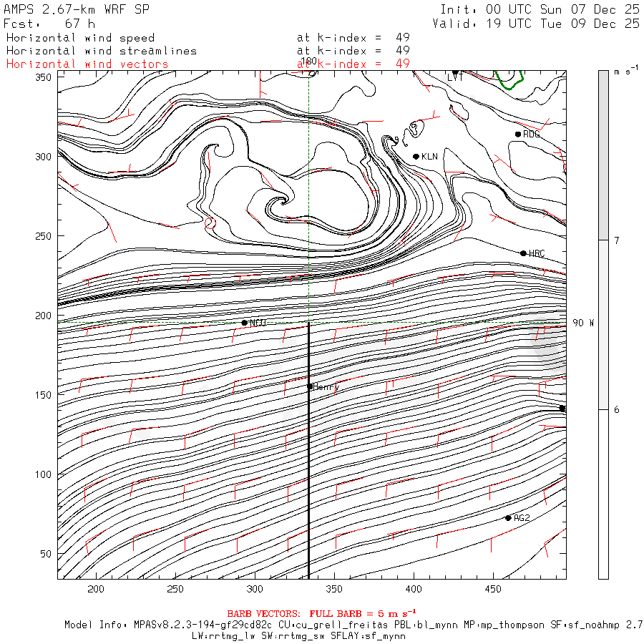644x644 pixels.
Task: Click the RDG station label
Action: (x=532, y=135)
